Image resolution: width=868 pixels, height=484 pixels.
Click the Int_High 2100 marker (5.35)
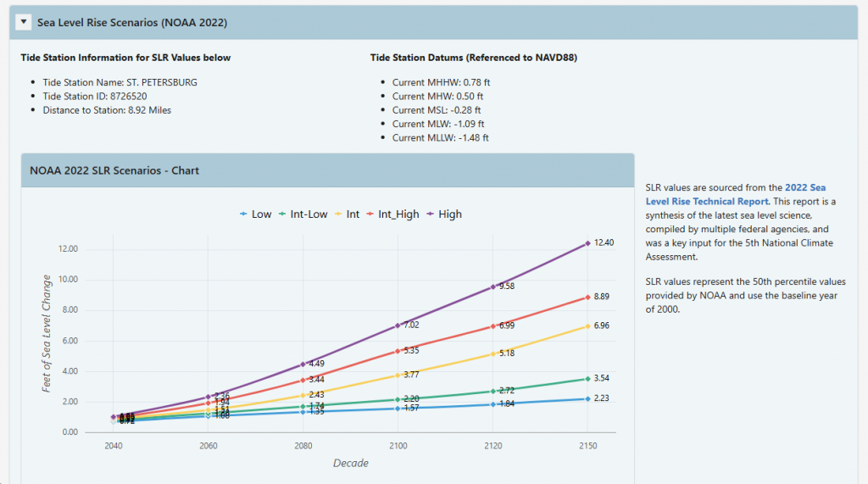399,351
